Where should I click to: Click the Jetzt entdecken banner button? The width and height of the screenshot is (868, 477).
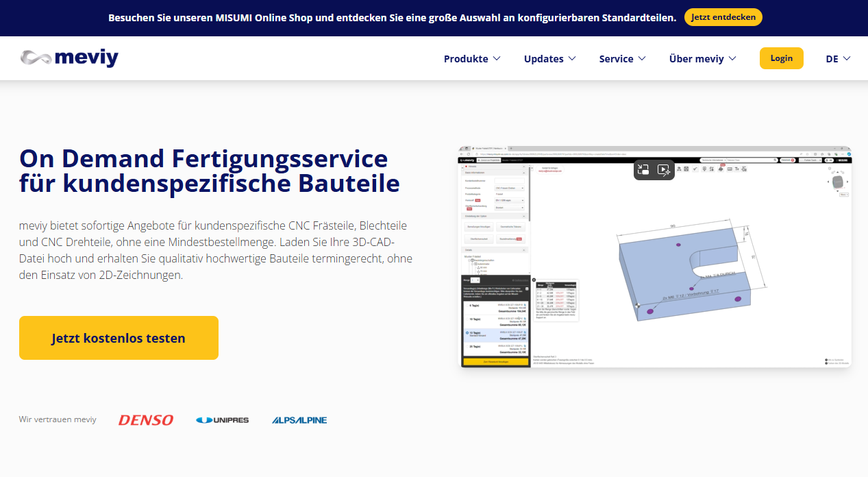coord(723,17)
